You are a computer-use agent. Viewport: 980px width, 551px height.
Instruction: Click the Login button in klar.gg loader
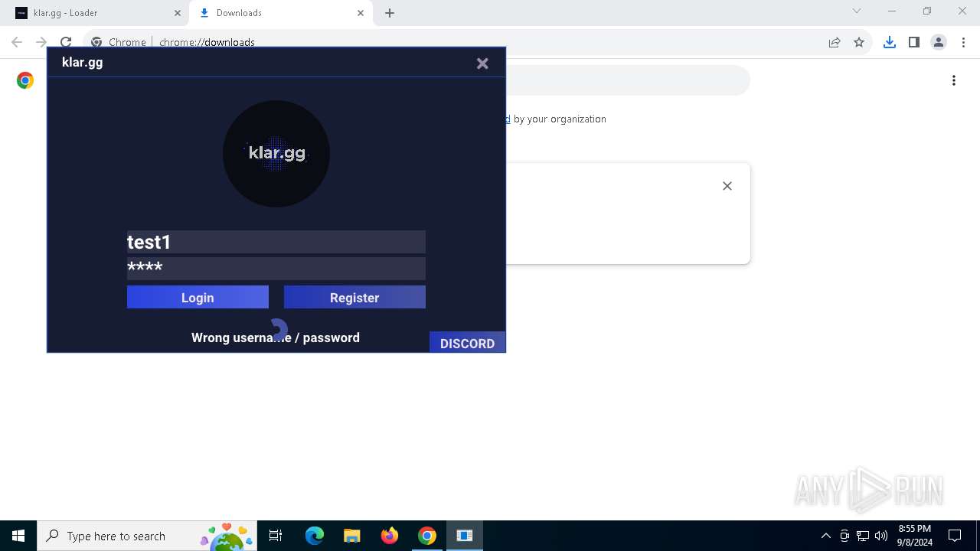[198, 297]
